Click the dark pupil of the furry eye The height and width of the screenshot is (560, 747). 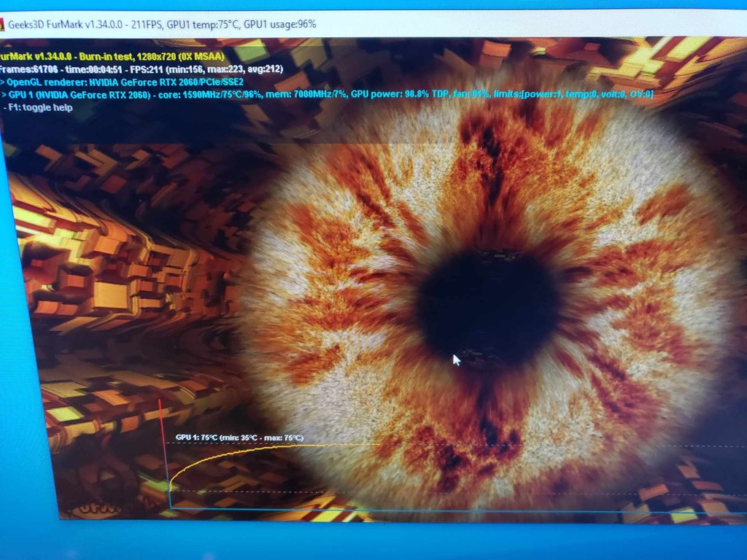(487, 308)
